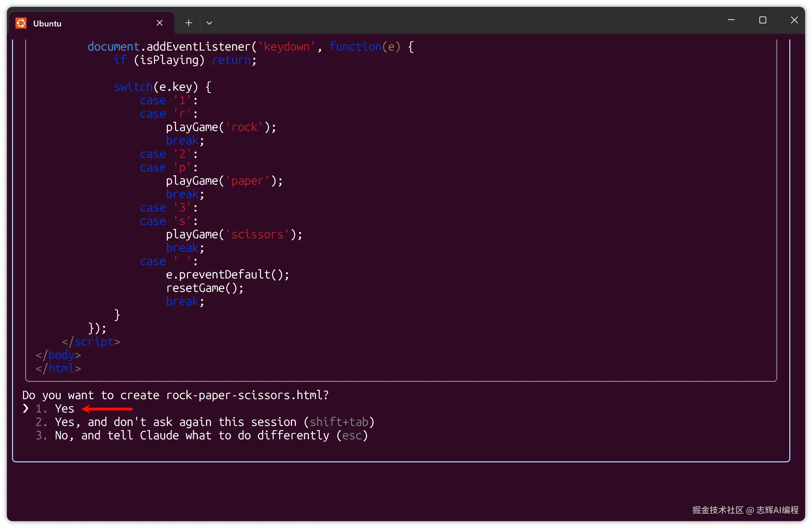This screenshot has width=812, height=528.
Task: Click the playGame('scissors') code line
Action: (234, 234)
